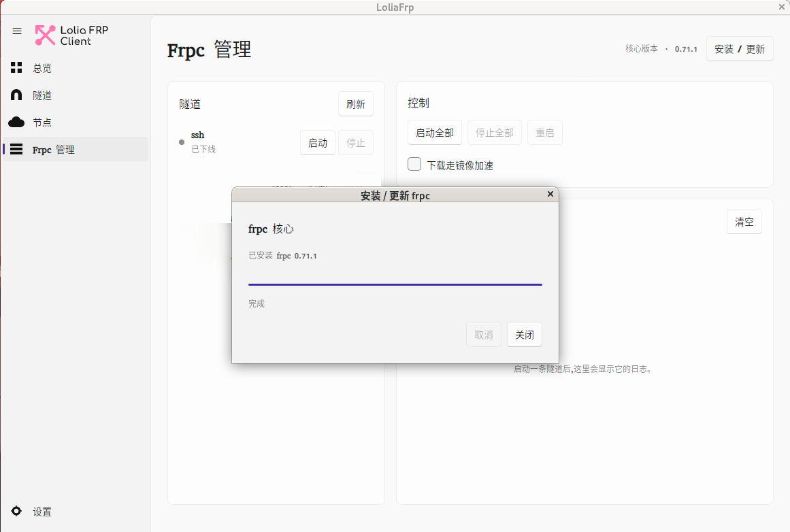Click the Frpc 管理 page heading

209,50
